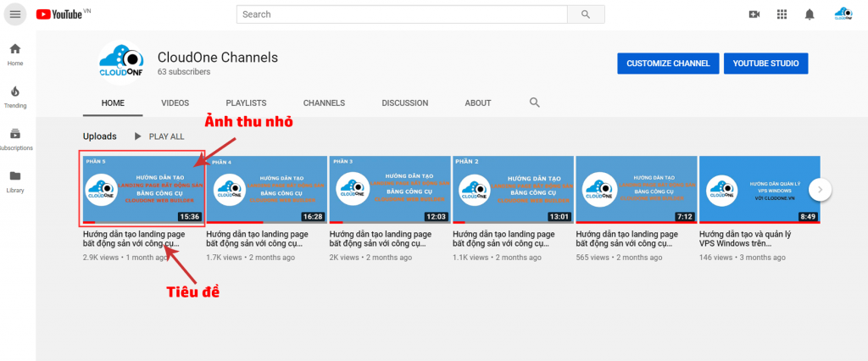Click the title of the 2K views video
Image resolution: width=868 pixels, height=361 pixels.
(x=381, y=239)
